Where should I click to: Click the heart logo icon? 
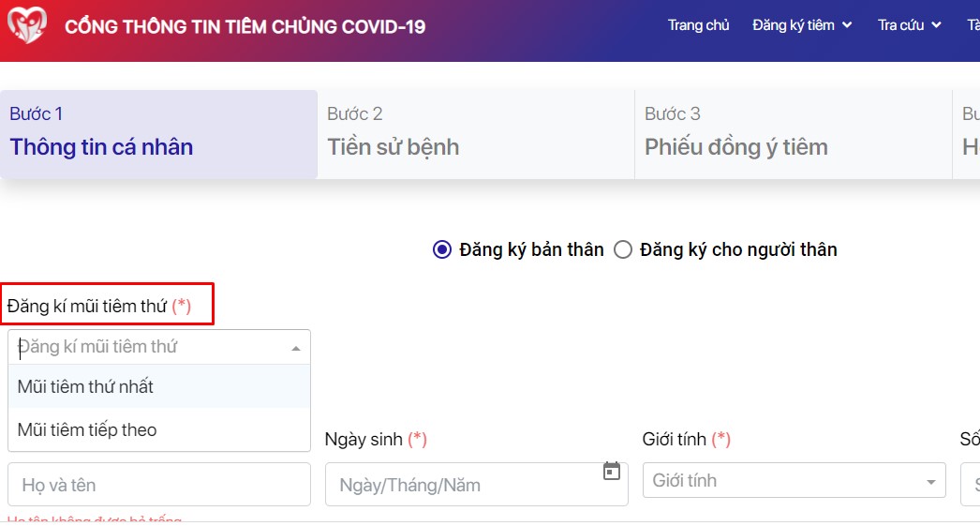[26, 26]
